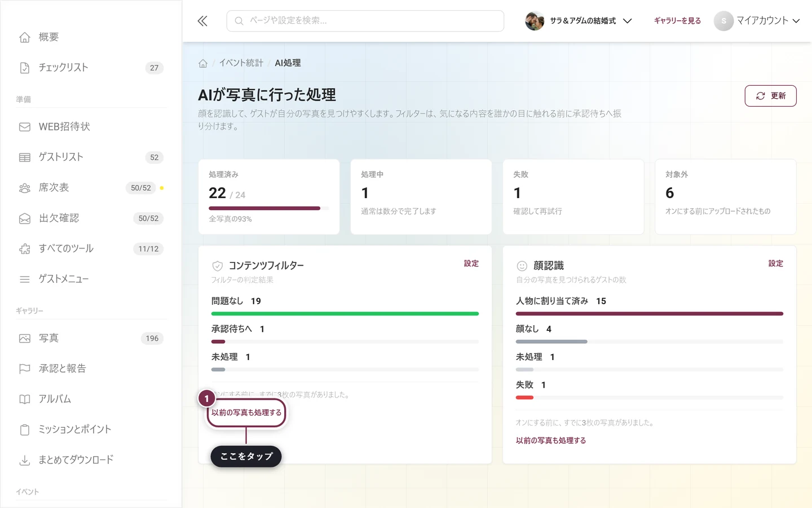Click the ゲストメニュー lines icon

25,279
